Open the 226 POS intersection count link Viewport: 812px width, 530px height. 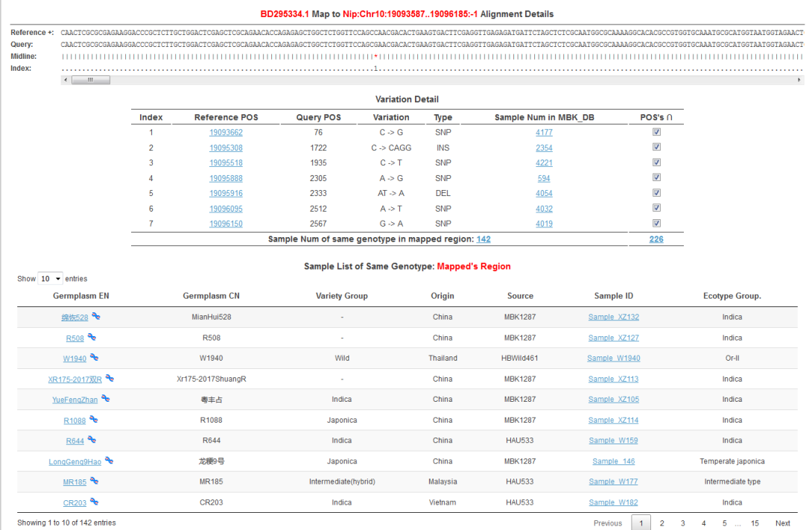pos(656,239)
